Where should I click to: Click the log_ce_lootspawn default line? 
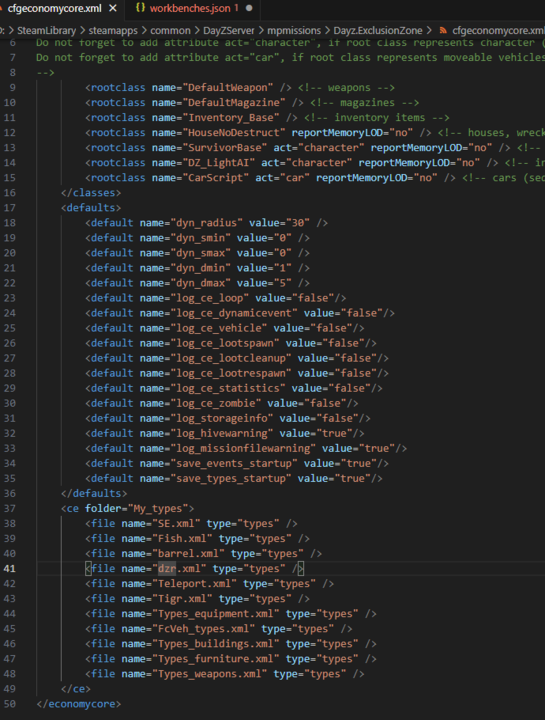[230, 343]
